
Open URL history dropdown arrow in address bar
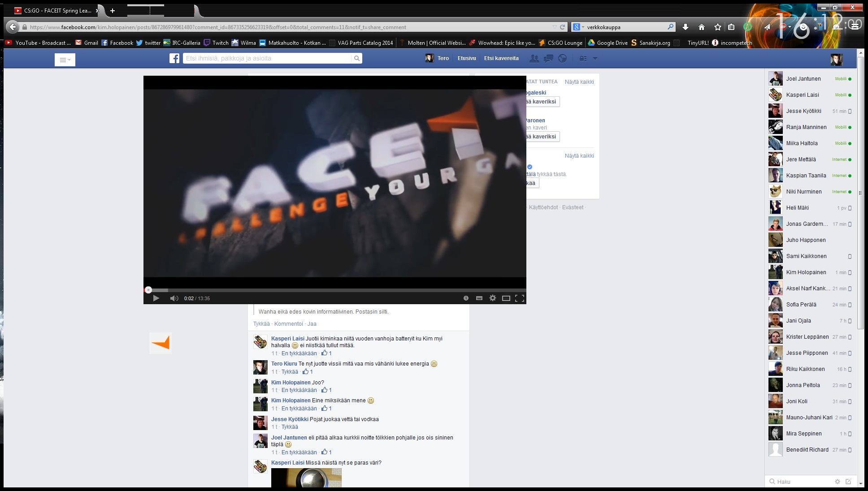[555, 27]
